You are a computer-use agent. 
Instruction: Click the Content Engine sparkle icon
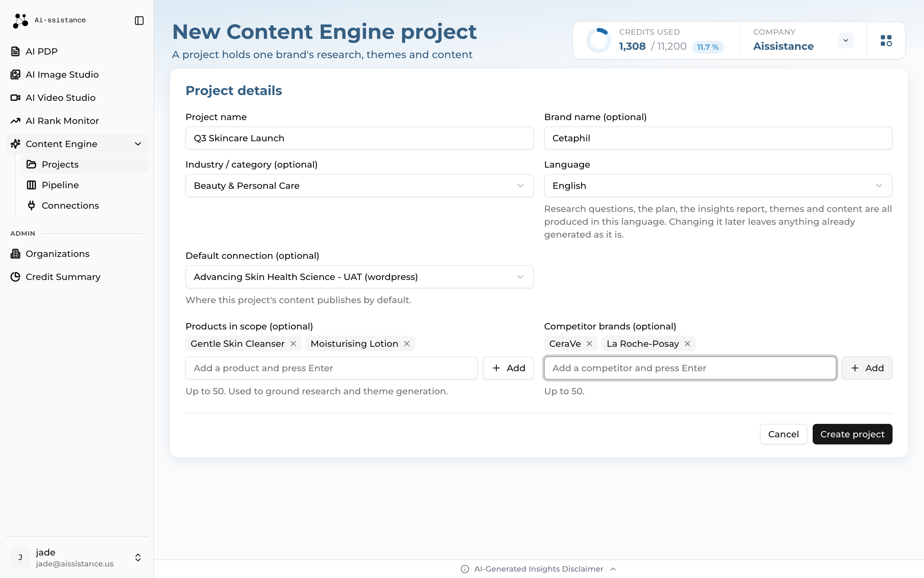tap(15, 144)
